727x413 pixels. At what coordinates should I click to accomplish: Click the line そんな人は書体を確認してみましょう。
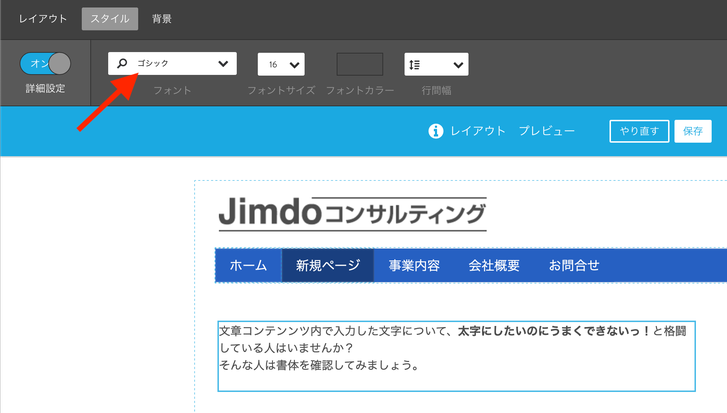(x=320, y=365)
